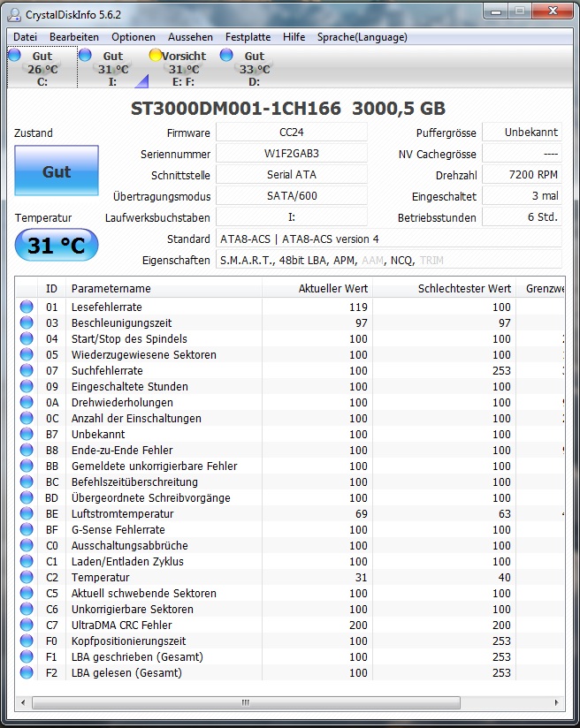Click the scrollbar right arrow

coord(557,702)
